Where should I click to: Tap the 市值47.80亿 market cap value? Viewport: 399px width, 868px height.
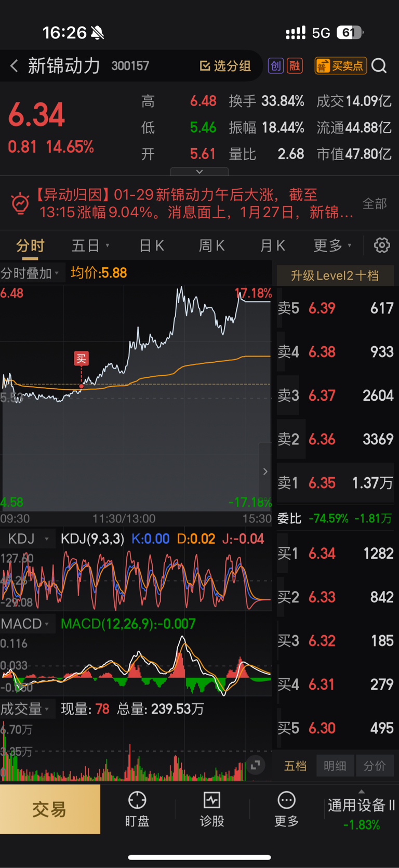click(354, 154)
